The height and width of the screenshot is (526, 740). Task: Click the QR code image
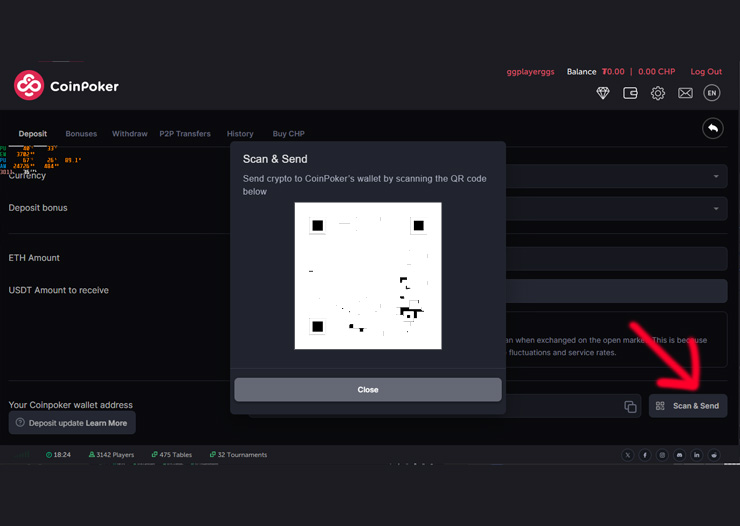(x=368, y=276)
